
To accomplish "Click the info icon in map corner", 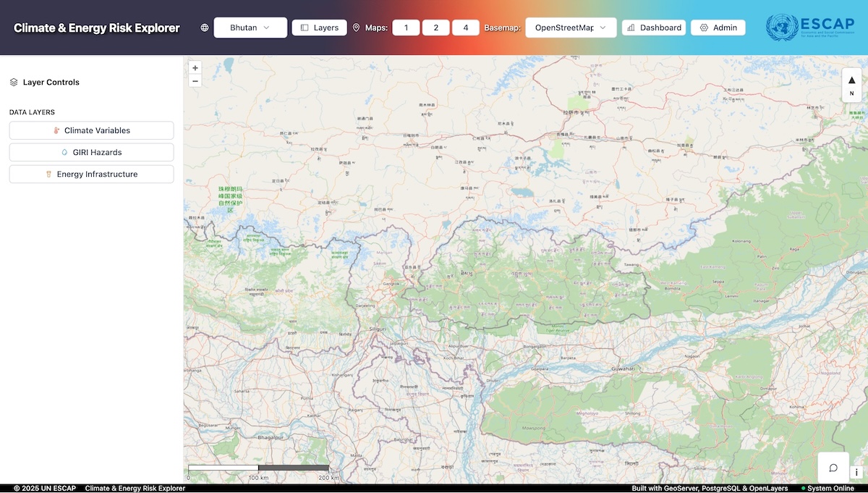I will pos(856,473).
